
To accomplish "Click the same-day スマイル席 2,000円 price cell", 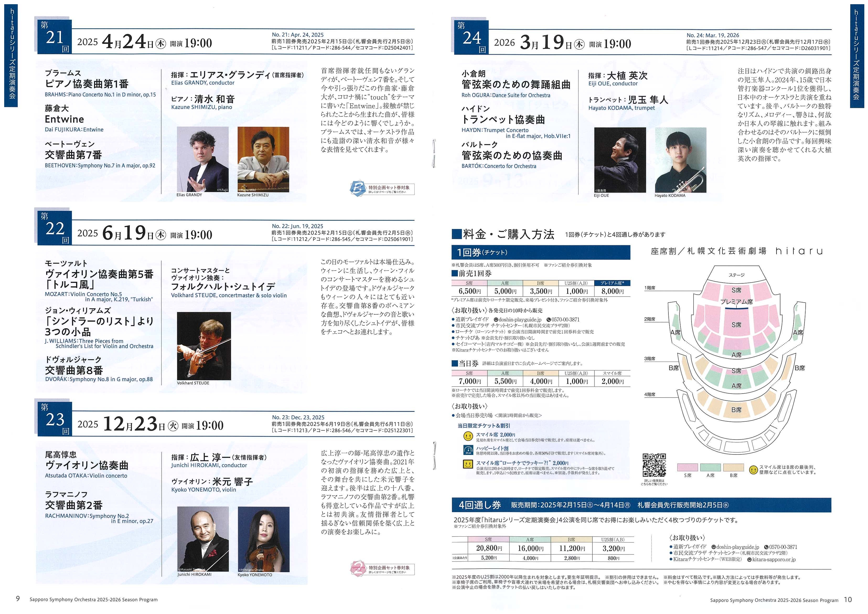I will tap(612, 381).
